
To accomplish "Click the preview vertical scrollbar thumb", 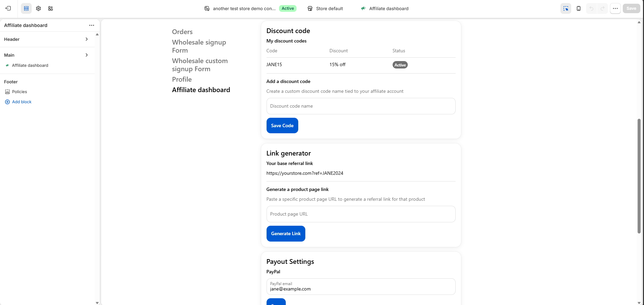I will 639,176.
